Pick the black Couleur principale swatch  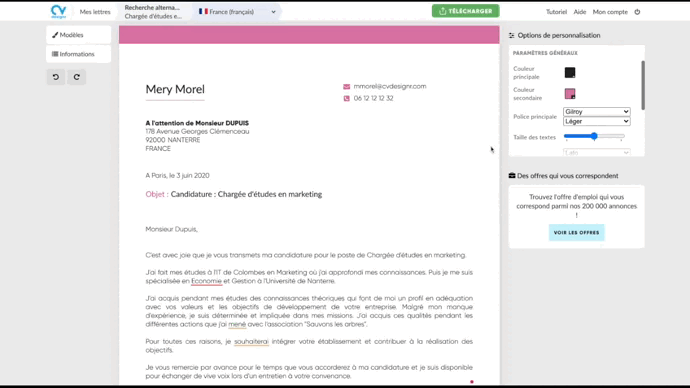coord(570,73)
